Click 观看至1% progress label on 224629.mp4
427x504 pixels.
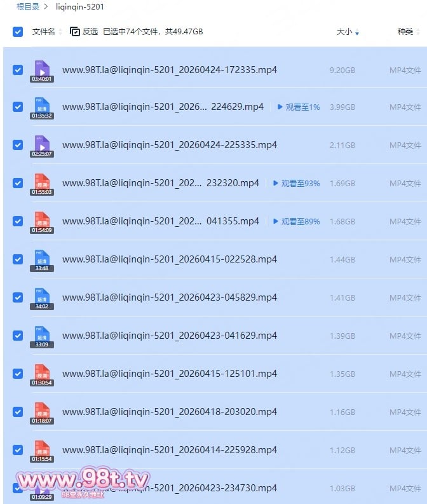click(x=298, y=107)
